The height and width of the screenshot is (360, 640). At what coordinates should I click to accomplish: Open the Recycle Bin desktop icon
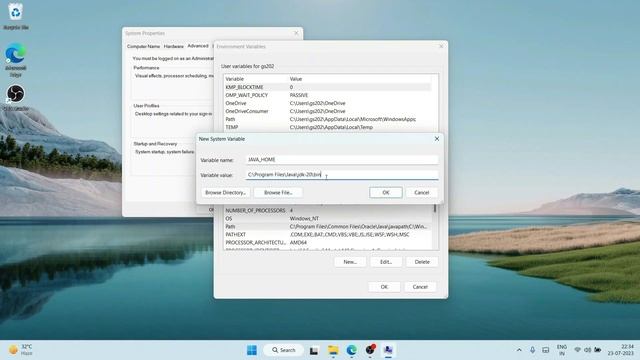point(16,16)
